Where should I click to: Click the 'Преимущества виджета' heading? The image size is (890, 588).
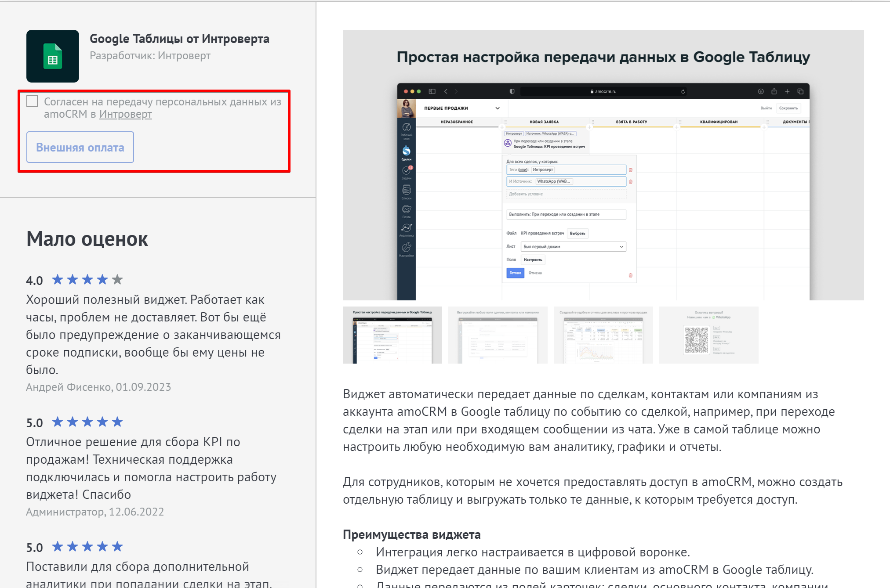(x=411, y=534)
